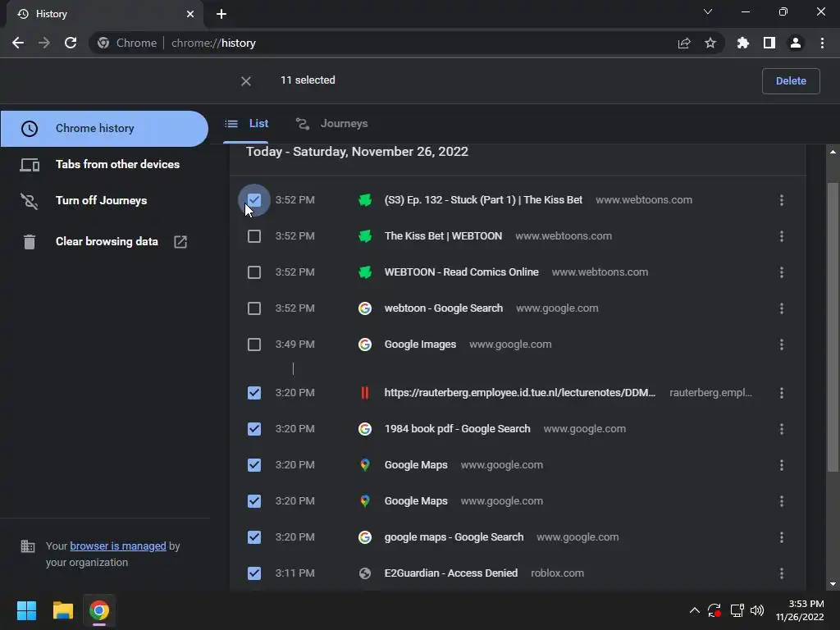
Task: Uncheck the 1984 book pdf entry
Action: [x=254, y=429]
